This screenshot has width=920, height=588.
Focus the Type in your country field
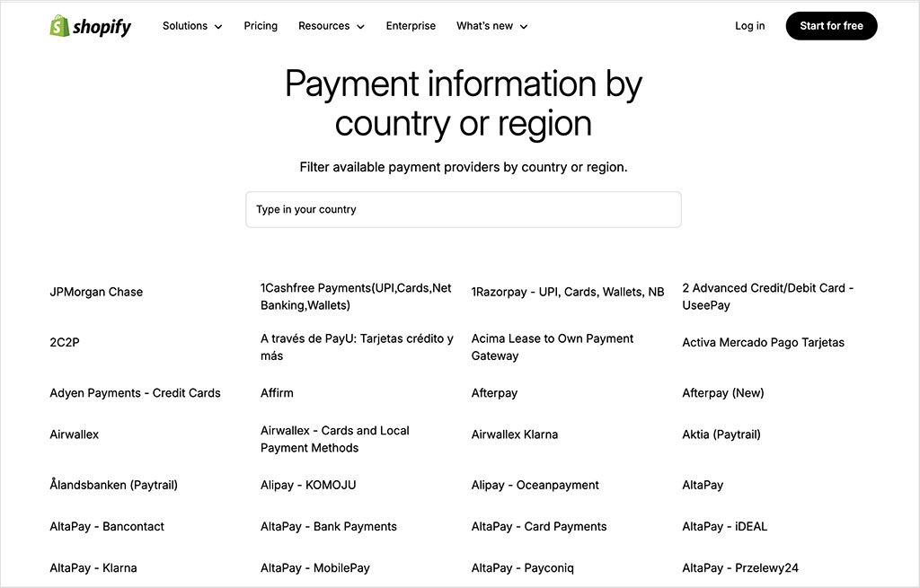464,209
